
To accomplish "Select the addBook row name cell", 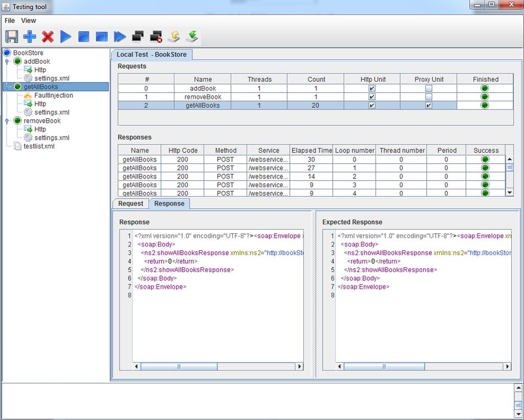I will (x=203, y=88).
